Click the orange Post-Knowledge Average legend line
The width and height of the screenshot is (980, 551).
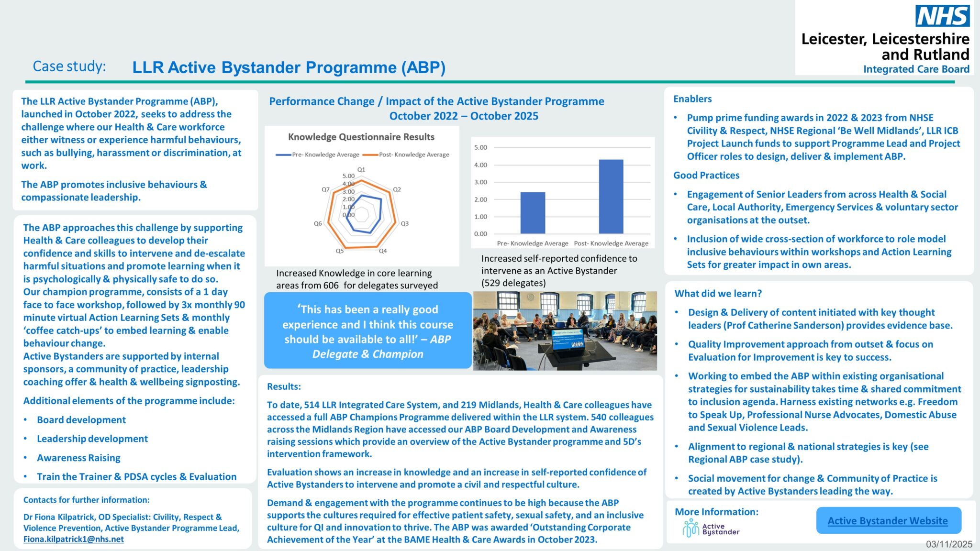(370, 154)
